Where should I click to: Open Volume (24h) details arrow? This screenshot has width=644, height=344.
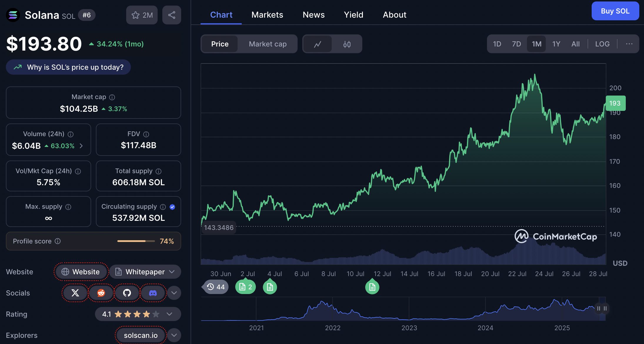pyautogui.click(x=81, y=146)
